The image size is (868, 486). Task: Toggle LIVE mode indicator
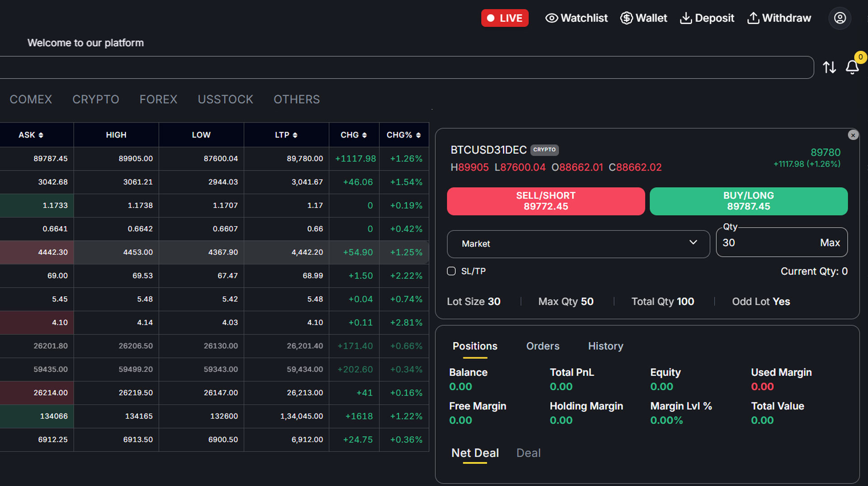[505, 18]
